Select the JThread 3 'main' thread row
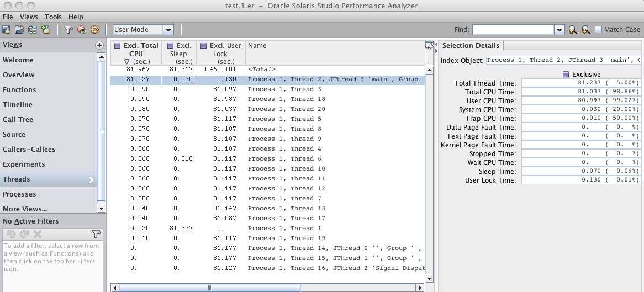 tap(267, 79)
